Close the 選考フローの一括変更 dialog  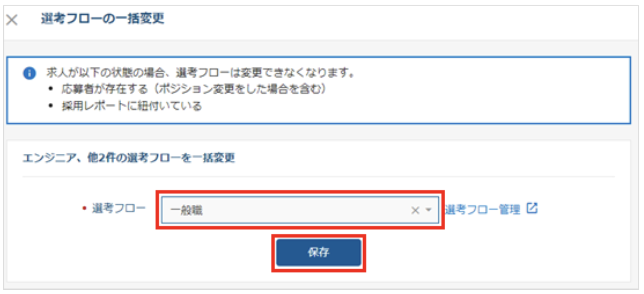12,20
